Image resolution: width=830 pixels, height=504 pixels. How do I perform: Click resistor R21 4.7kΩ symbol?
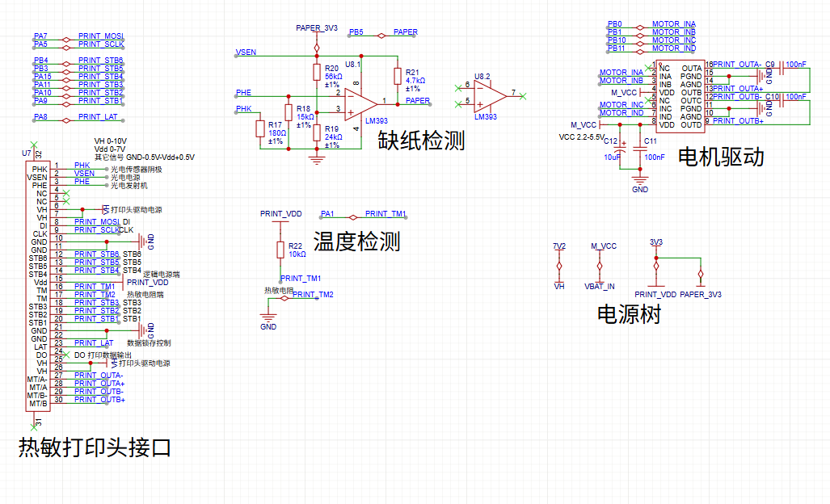click(x=397, y=77)
